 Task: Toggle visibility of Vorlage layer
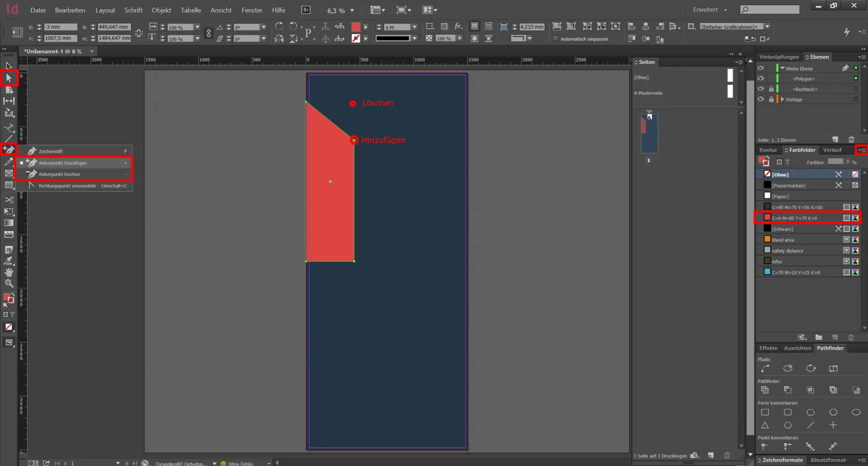(761, 99)
